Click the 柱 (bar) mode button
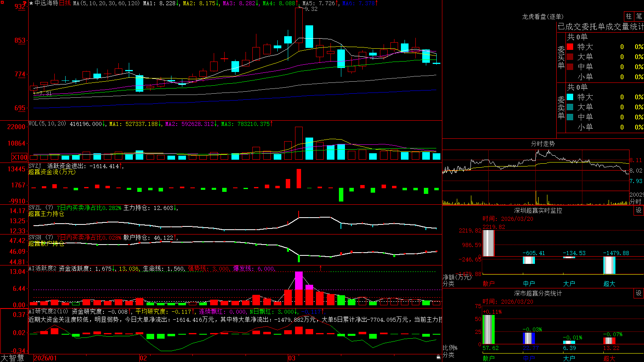Screen dimensions: 644x362 [629, 16]
